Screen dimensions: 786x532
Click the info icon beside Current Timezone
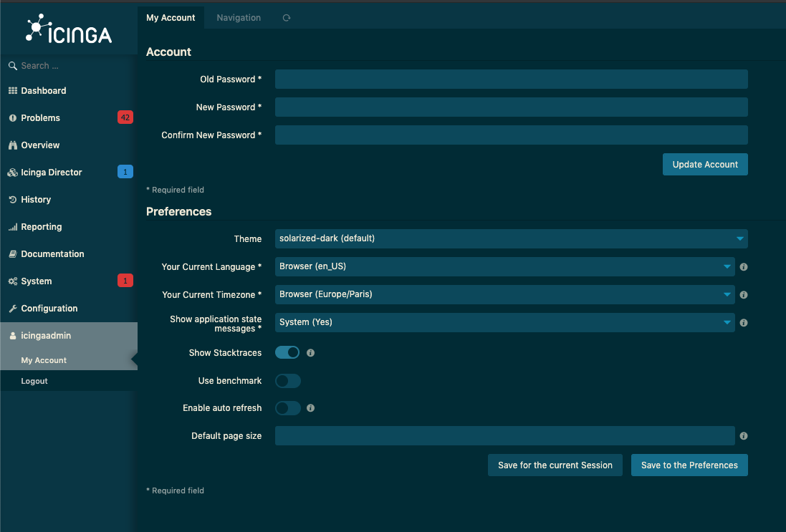744,295
